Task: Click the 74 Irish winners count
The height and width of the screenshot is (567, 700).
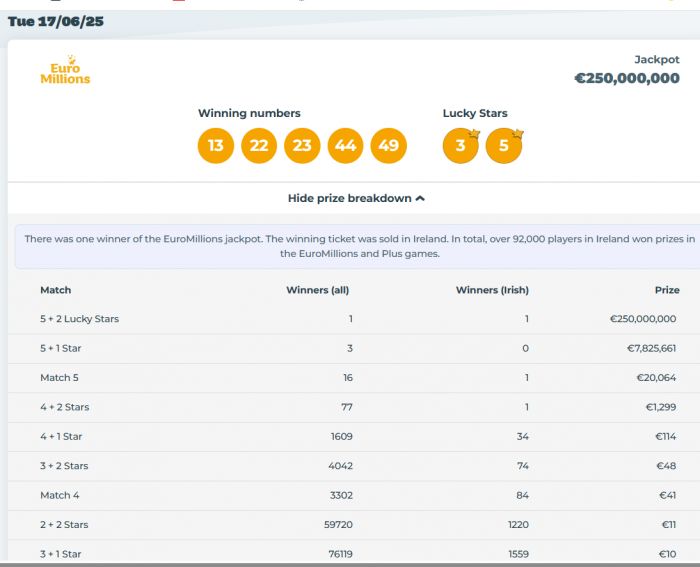Action: [523, 466]
